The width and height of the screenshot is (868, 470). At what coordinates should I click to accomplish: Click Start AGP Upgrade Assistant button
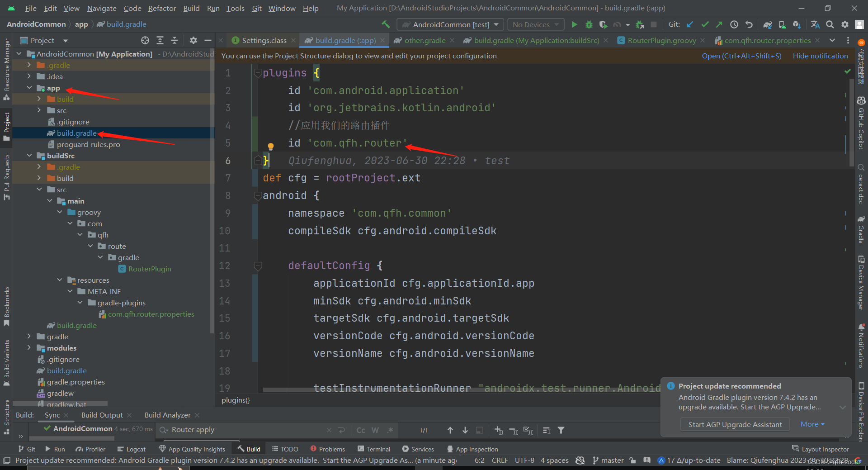(x=735, y=424)
